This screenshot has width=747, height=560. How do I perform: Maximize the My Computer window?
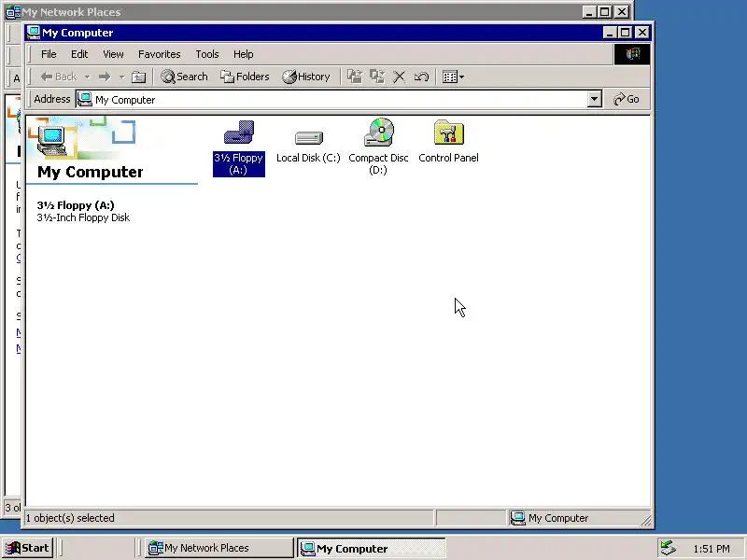point(625,33)
